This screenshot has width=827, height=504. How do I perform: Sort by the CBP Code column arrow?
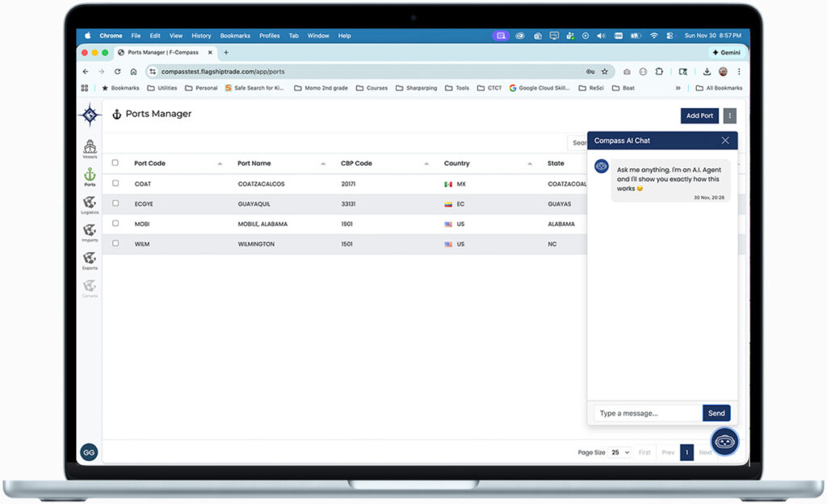[x=426, y=164]
